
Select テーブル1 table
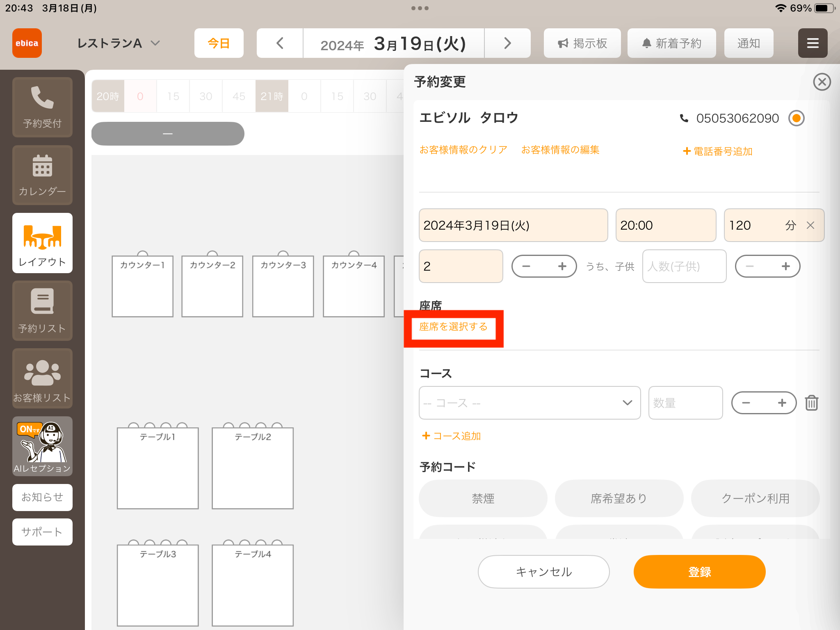click(x=158, y=468)
